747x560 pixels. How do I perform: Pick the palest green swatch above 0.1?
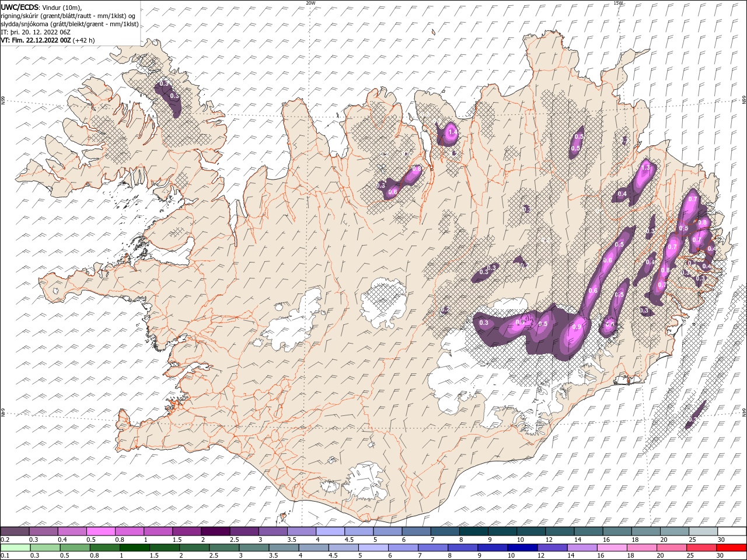[x=15, y=548]
